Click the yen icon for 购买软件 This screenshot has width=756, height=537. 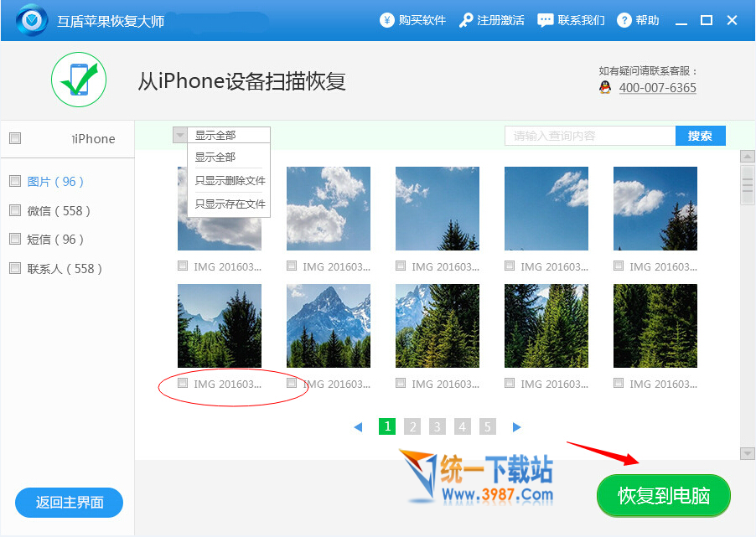click(386, 20)
